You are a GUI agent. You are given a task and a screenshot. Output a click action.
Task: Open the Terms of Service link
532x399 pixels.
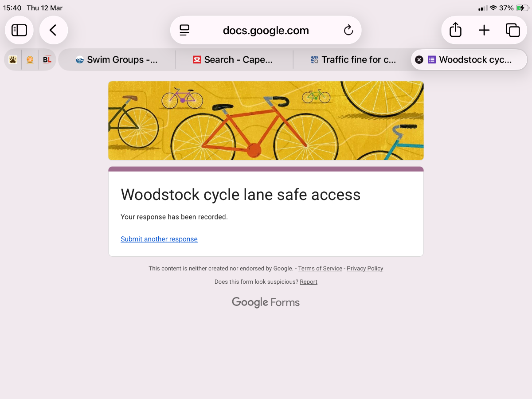click(320, 269)
